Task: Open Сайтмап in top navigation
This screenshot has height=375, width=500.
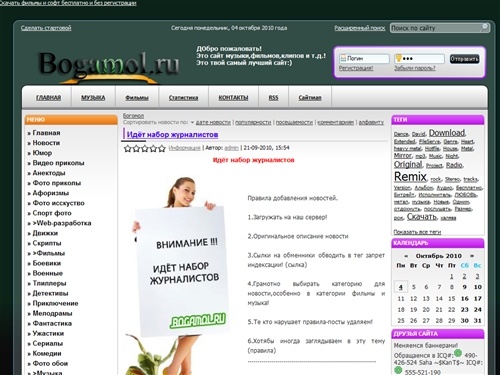Action: 310,98
